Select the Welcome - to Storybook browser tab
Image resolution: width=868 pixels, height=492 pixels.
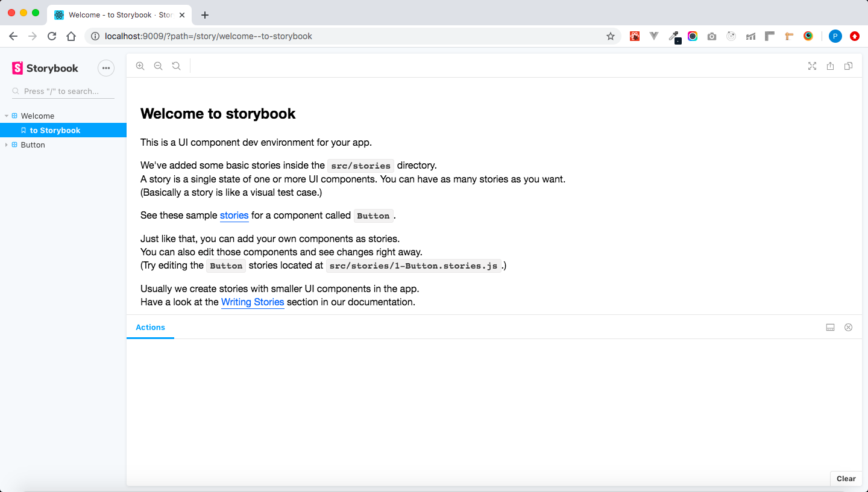pyautogui.click(x=119, y=15)
